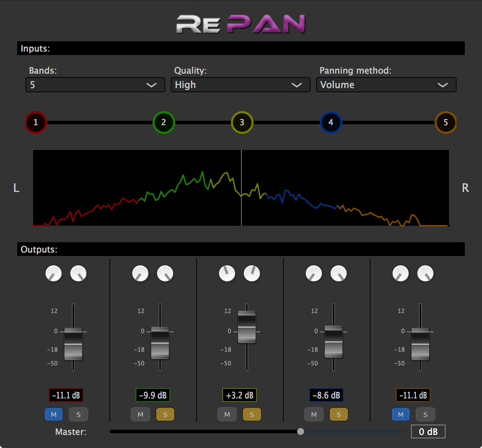Viewport: 482px width, 448px height.
Task: Open the Panning method dropdown
Action: pos(386,85)
